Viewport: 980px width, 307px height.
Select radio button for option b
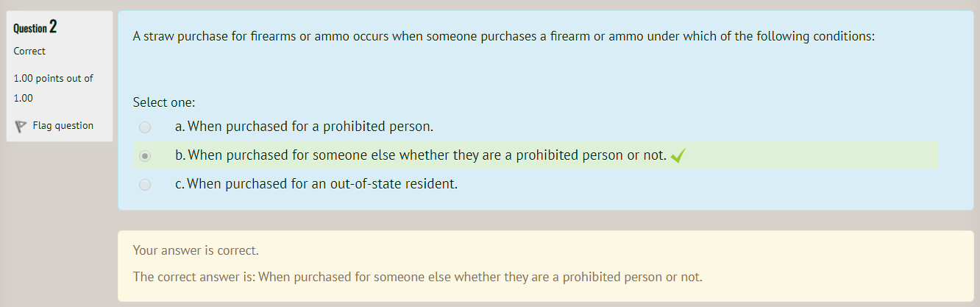pos(145,156)
